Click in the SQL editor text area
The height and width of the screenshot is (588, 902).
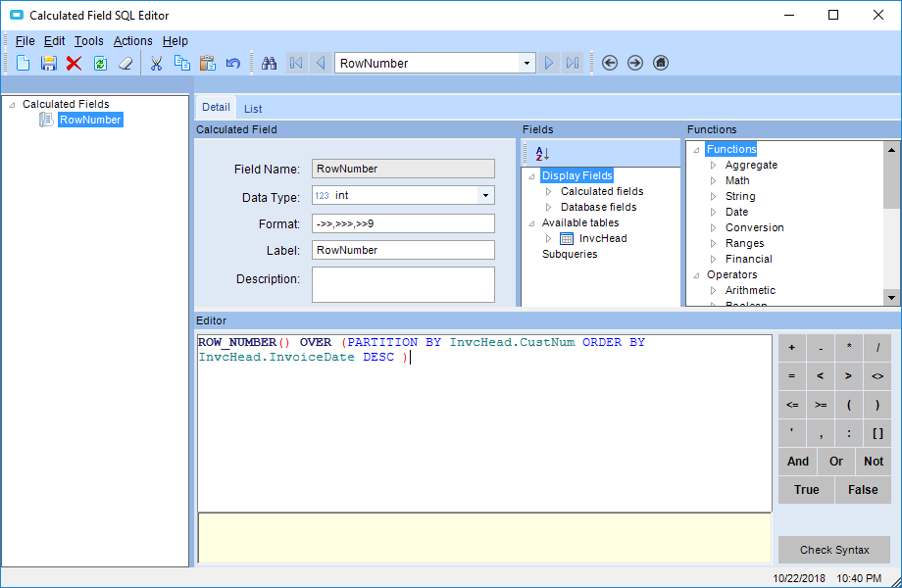pyautogui.click(x=484, y=423)
